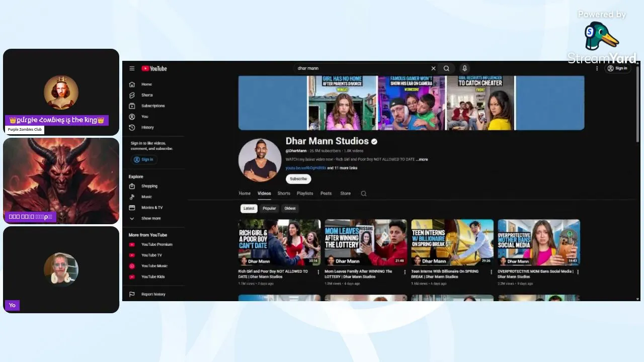Image resolution: width=644 pixels, height=362 pixels.
Task: Click the magnifier search button
Action: tap(446, 68)
